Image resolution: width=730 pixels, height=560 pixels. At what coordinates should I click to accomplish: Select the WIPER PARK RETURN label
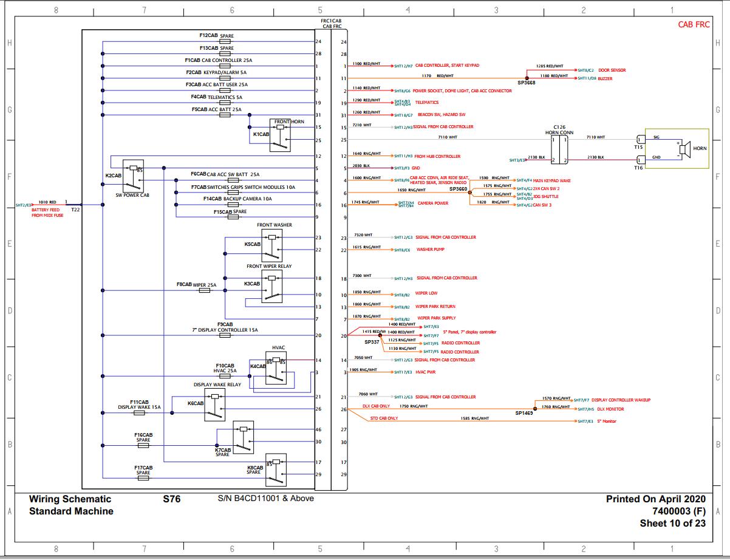tap(436, 307)
